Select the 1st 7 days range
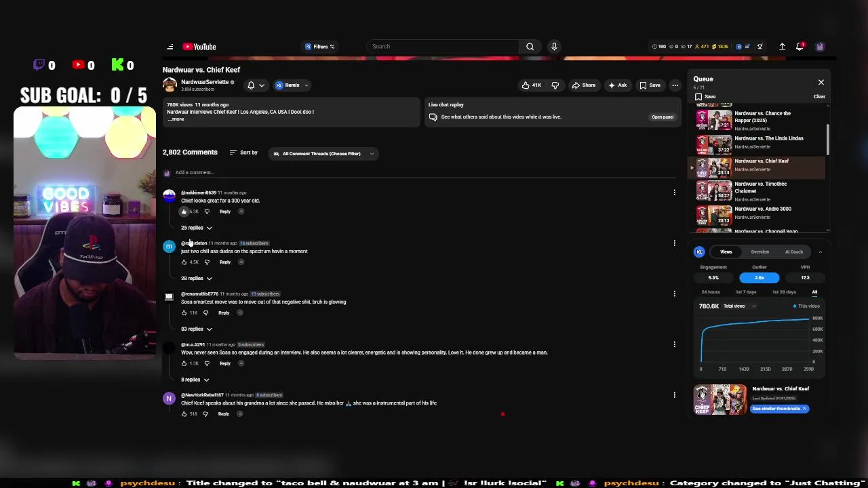Image resolution: width=868 pixels, height=488 pixels. (746, 292)
